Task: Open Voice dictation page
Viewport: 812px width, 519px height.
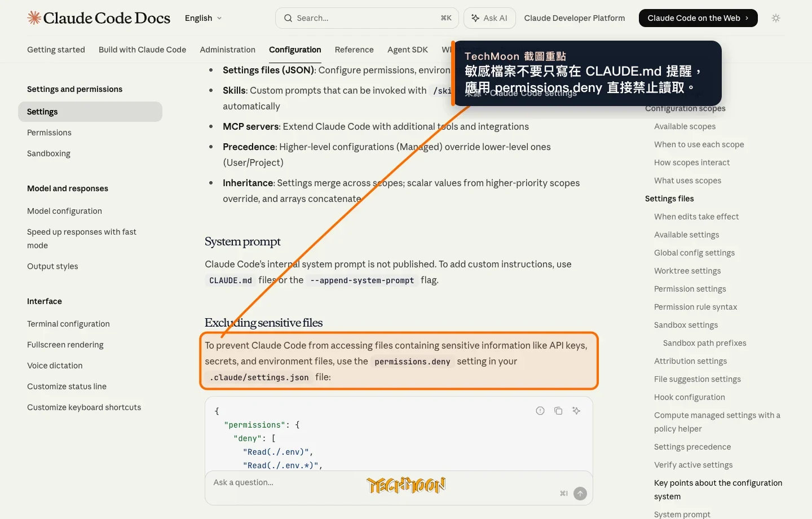Action: [55, 366]
